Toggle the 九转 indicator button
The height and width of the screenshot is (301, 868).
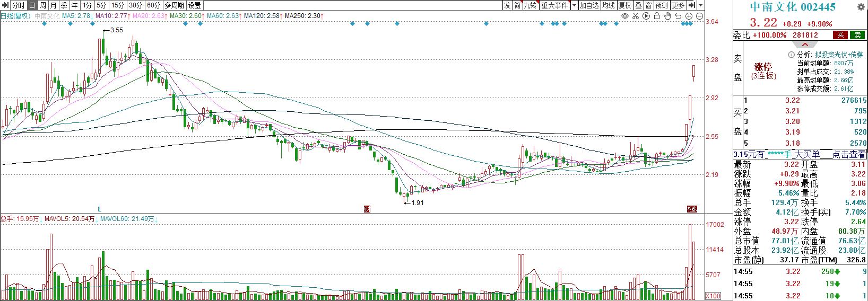tap(531, 5)
